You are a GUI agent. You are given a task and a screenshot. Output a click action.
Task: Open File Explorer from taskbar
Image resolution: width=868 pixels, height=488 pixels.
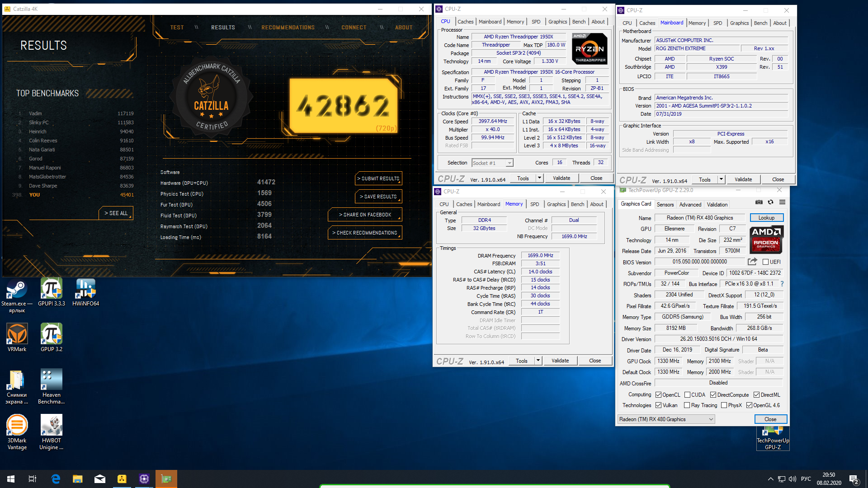pos(78,479)
